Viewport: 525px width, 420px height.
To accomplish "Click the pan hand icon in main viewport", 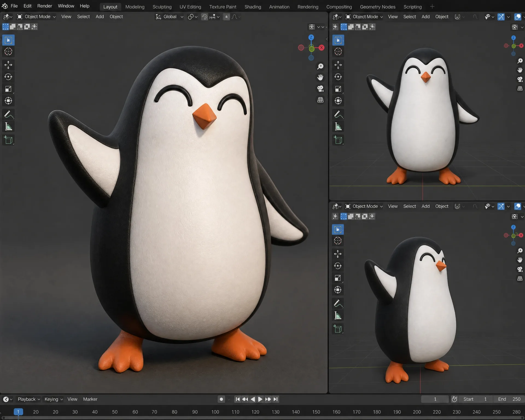I will (320, 77).
